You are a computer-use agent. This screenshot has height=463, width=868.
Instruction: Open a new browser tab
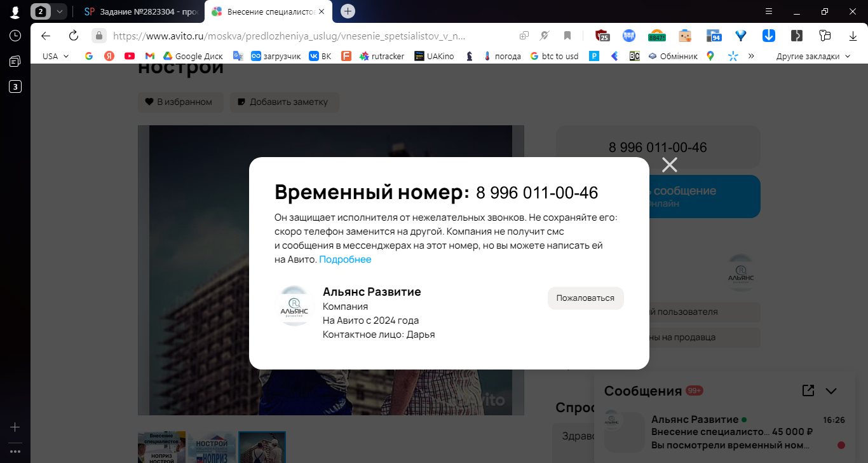click(x=348, y=11)
